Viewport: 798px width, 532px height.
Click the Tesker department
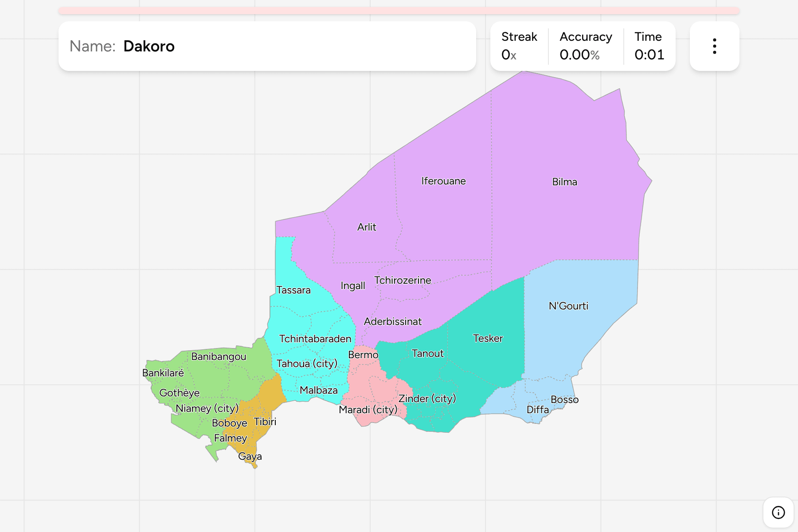click(488, 338)
